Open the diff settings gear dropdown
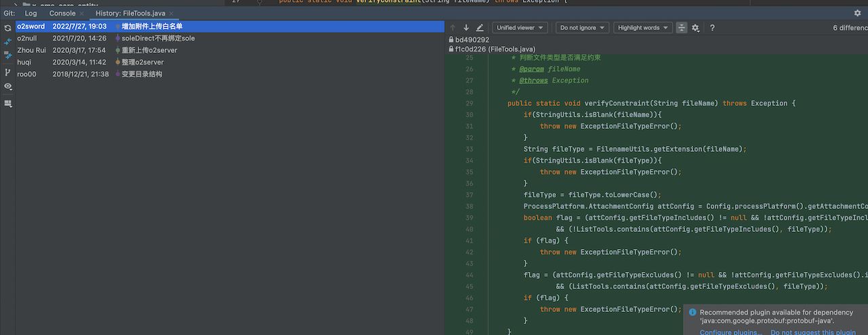The height and width of the screenshot is (335, 868). click(x=695, y=28)
